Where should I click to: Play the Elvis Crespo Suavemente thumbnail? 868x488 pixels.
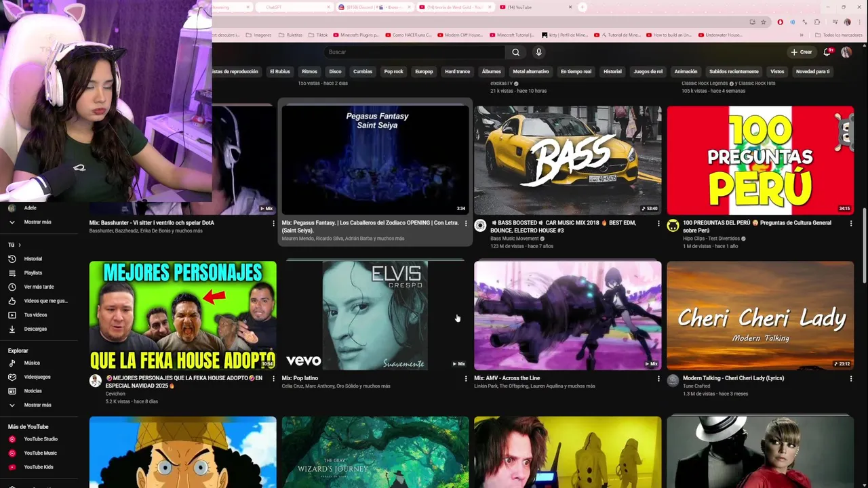[375, 315]
